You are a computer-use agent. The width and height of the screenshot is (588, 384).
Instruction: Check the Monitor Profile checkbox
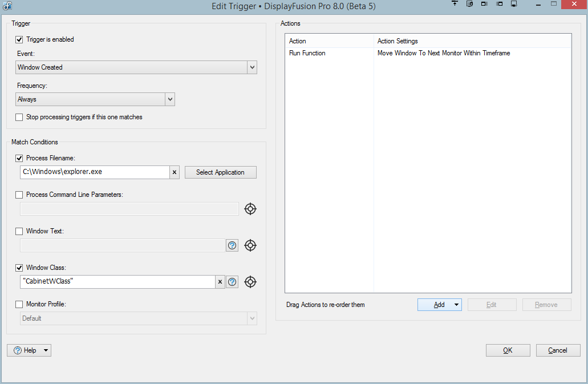(x=19, y=304)
